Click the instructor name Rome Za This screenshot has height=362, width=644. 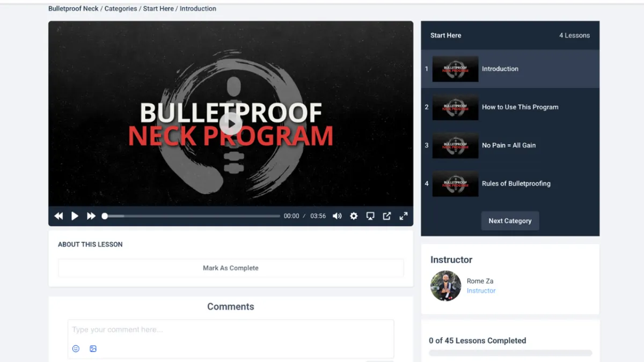tap(480, 281)
